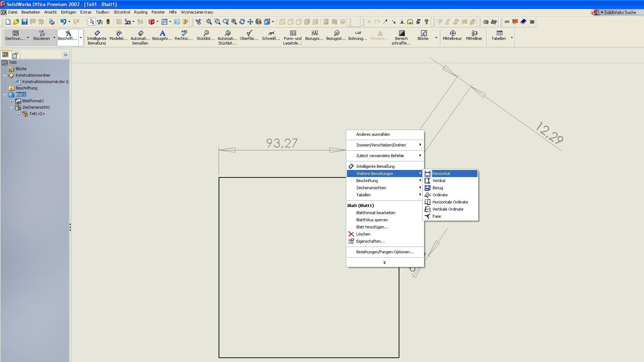644x362 pixels.
Task: Open the Skizzieren group dropdown arrow
Action: tap(54, 37)
